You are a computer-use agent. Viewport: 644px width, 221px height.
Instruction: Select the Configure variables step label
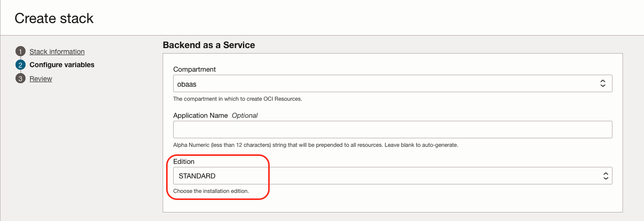tap(62, 65)
